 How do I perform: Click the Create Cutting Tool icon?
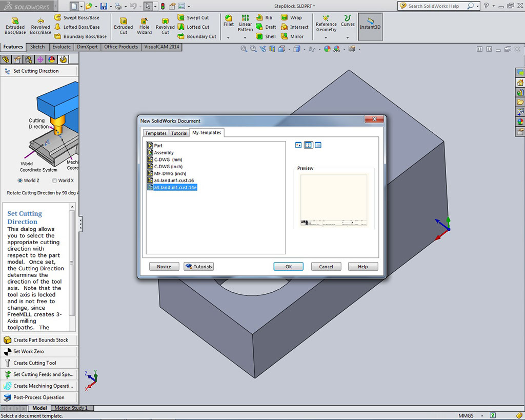pyautogui.click(x=8, y=363)
